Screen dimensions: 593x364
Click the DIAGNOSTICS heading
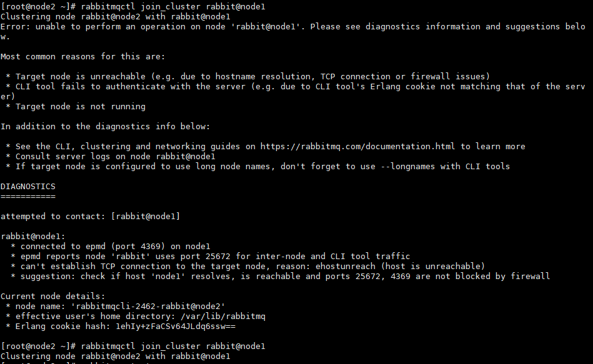coord(27,186)
